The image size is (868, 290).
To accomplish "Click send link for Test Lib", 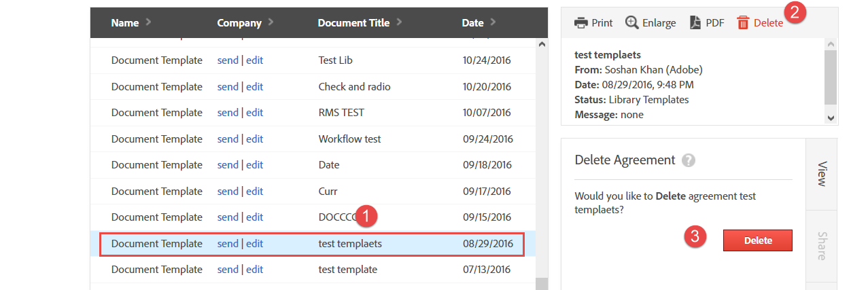I will point(228,60).
